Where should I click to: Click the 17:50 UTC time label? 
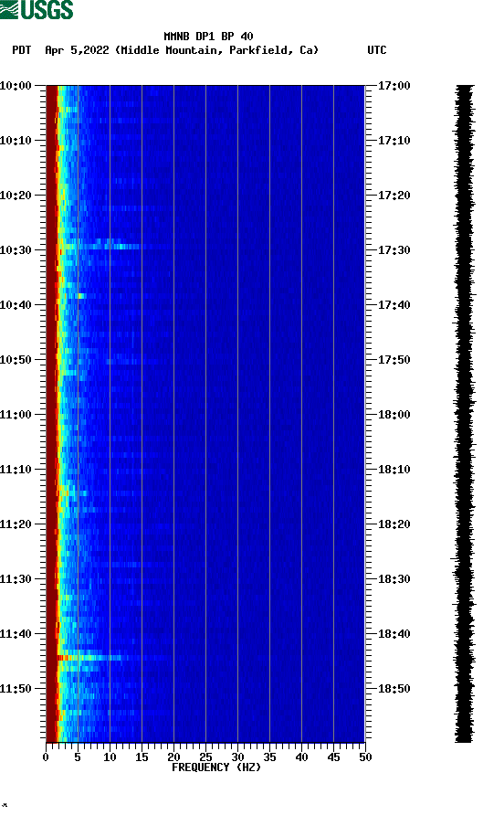click(x=394, y=360)
